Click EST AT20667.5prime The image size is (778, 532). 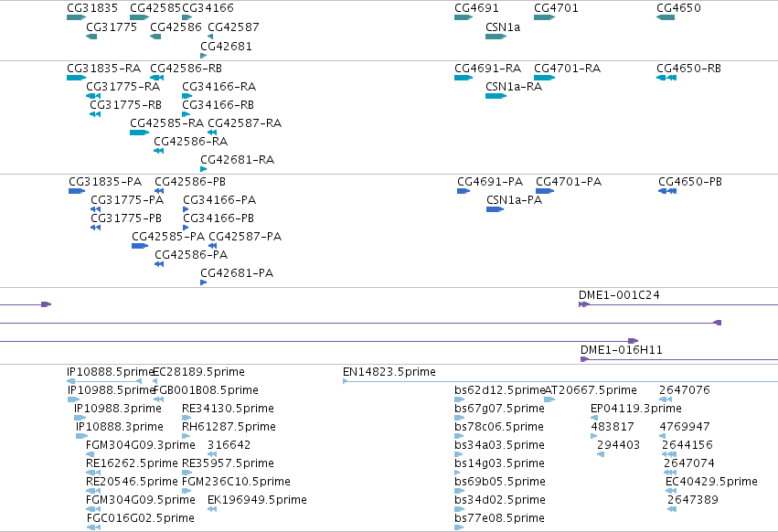(591, 390)
